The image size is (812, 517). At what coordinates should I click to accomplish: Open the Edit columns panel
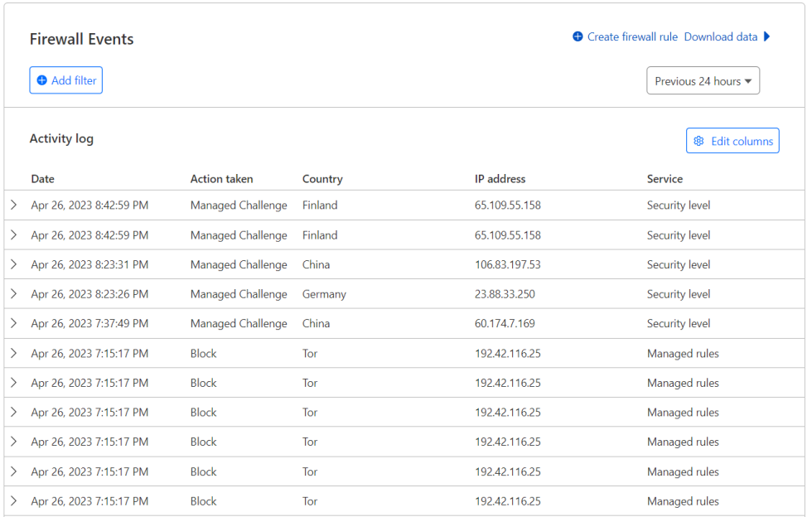(x=732, y=140)
